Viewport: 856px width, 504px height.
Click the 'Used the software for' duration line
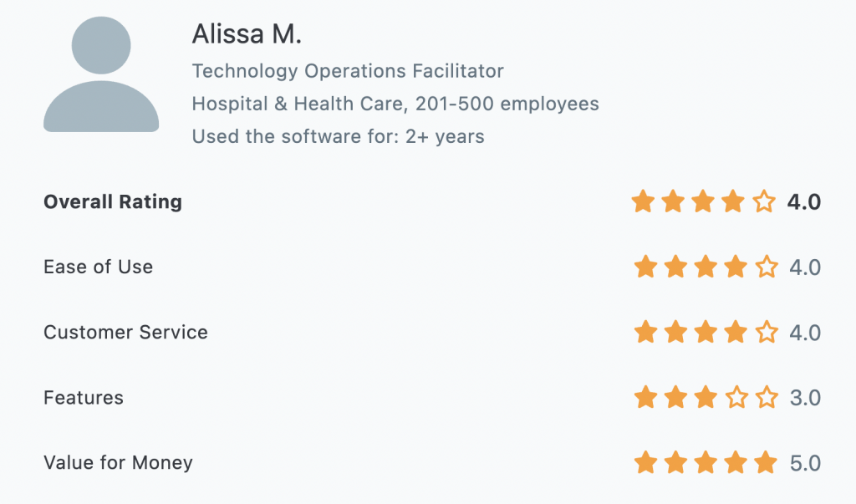click(x=338, y=136)
